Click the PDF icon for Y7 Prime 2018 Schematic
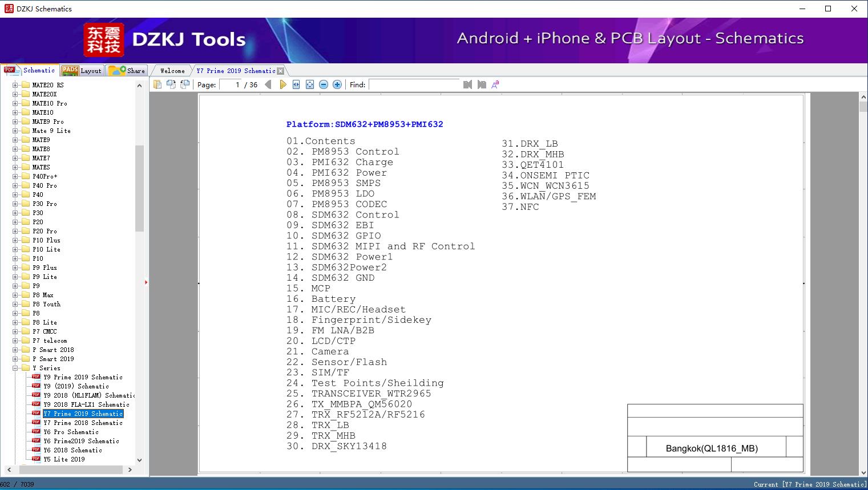The image size is (868, 490). tap(36, 423)
